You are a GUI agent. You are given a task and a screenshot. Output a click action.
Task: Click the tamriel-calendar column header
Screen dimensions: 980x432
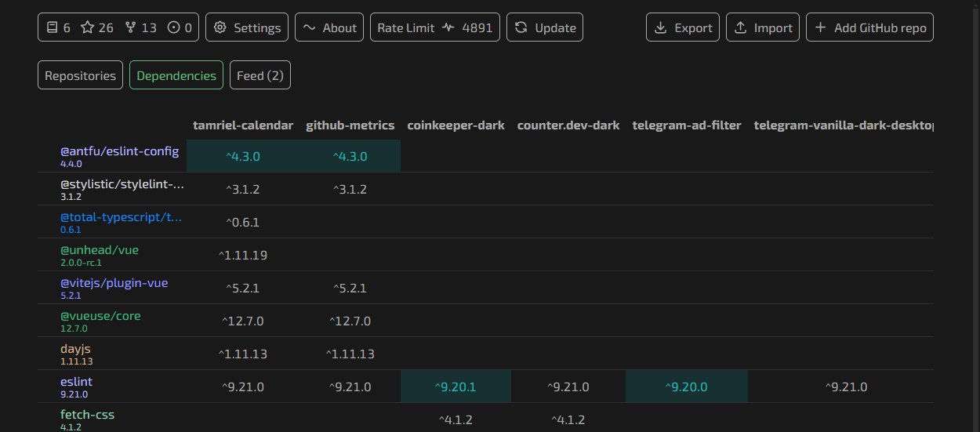243,125
